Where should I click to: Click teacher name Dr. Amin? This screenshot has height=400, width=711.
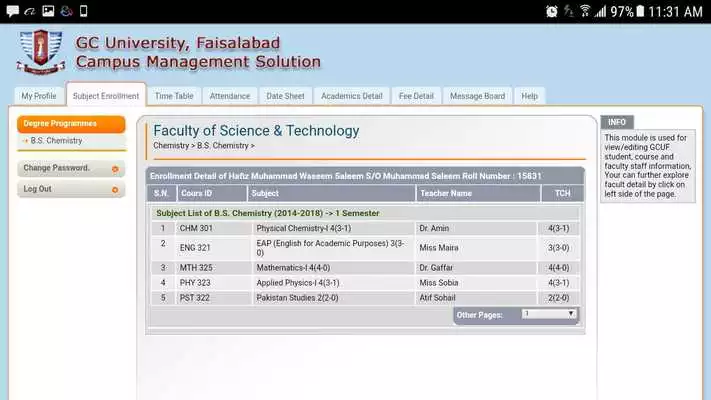pos(434,228)
